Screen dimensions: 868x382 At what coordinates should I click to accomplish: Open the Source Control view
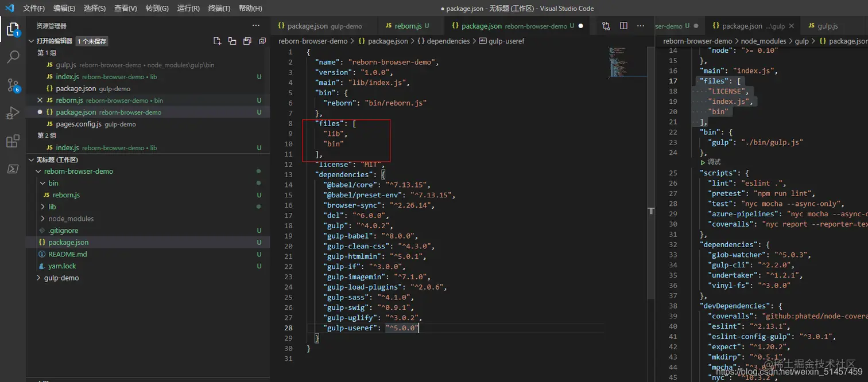(13, 85)
